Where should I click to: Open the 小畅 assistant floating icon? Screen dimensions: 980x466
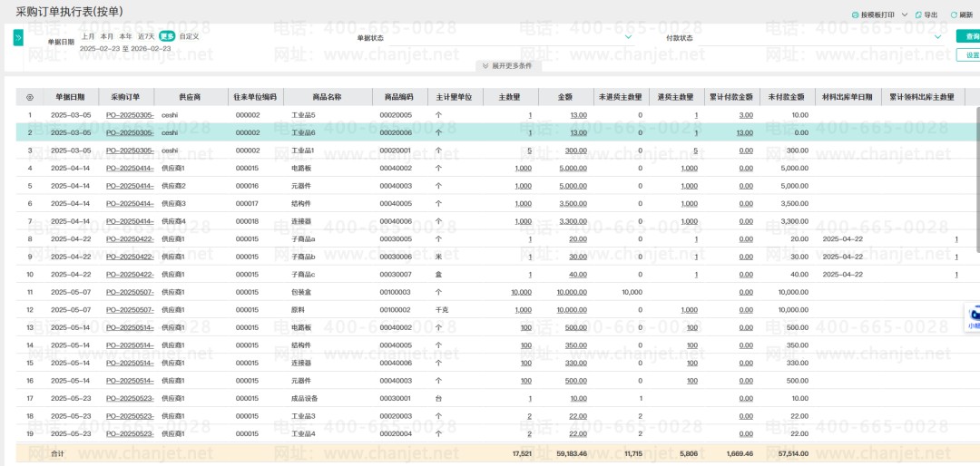[973, 317]
